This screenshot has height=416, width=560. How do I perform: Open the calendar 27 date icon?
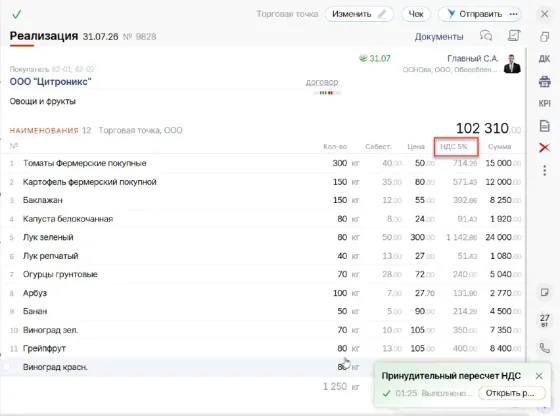coord(545,320)
